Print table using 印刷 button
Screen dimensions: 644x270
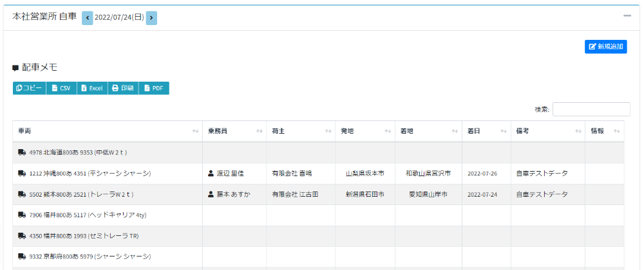pyautogui.click(x=122, y=88)
